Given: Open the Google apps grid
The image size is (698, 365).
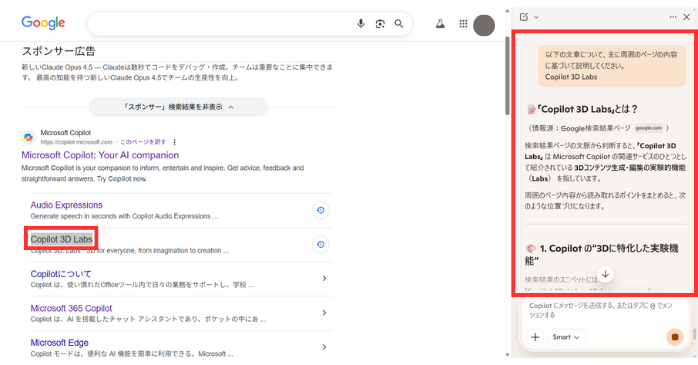Looking at the screenshot, I should click(463, 24).
